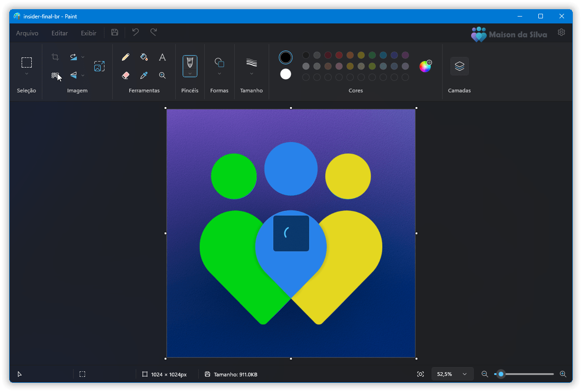Open the color wheel picker

(424, 66)
